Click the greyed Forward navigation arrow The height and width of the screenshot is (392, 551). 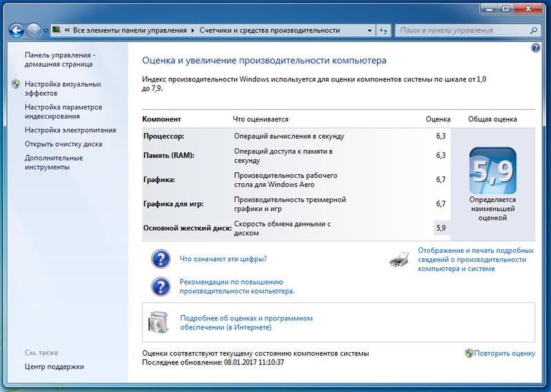pos(33,30)
